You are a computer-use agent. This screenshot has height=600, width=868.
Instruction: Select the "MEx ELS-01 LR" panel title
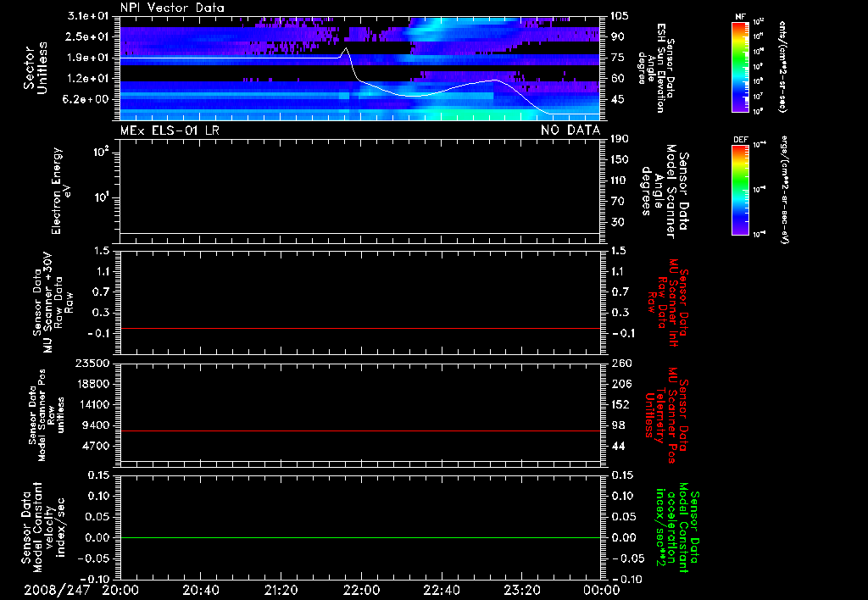click(170, 131)
